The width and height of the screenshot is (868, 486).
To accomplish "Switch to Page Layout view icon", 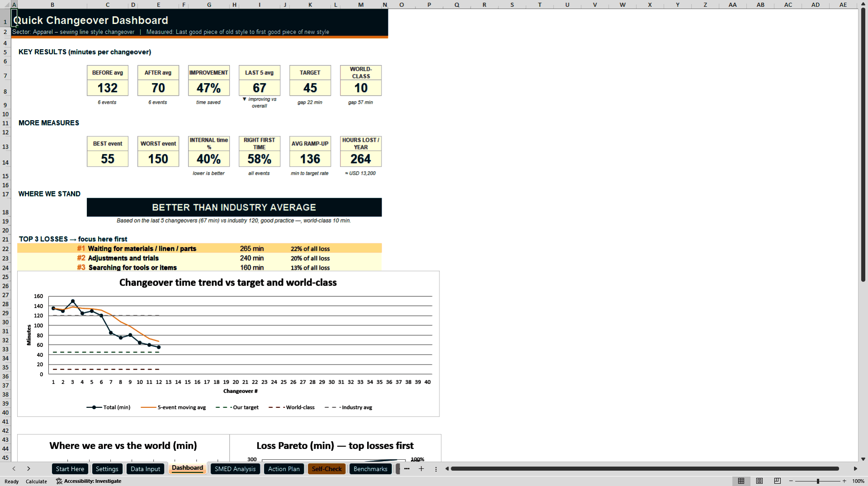I will click(759, 481).
